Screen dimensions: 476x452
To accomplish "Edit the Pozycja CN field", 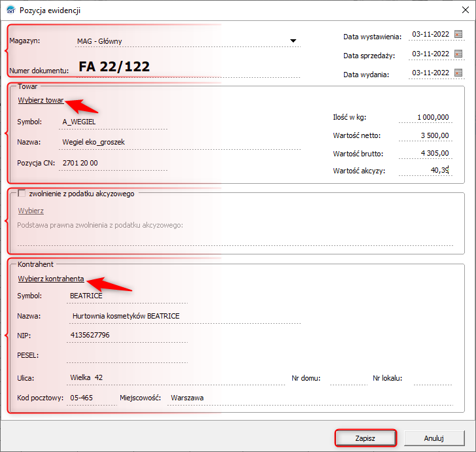I will [113, 163].
